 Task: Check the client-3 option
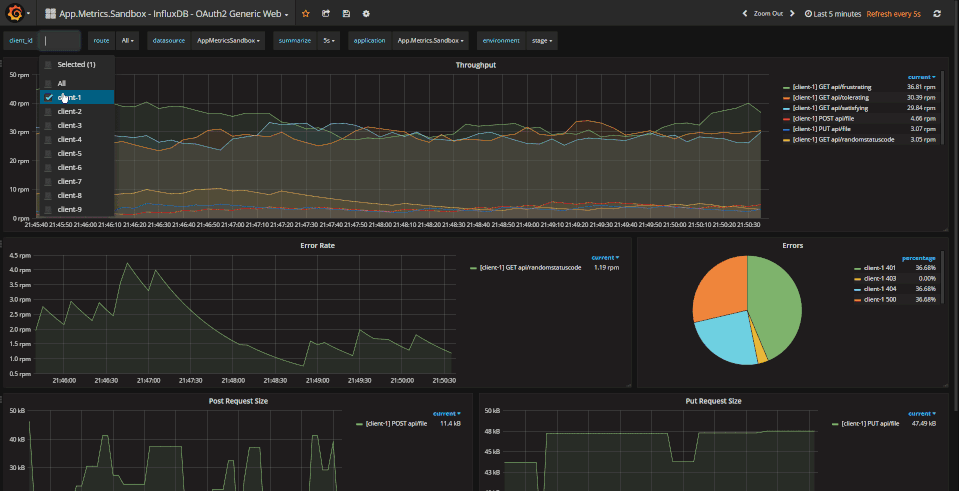click(48, 125)
